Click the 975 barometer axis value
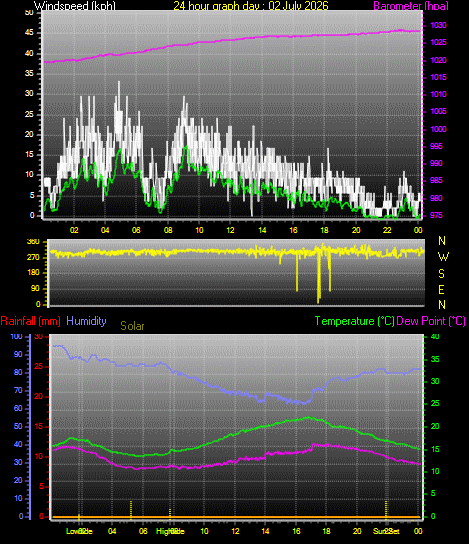469x544 pixels. coord(436,215)
